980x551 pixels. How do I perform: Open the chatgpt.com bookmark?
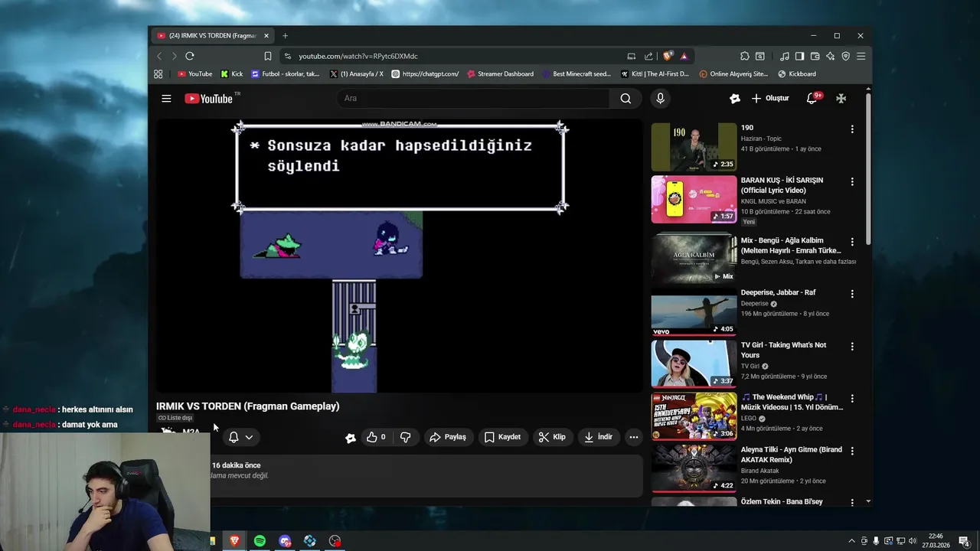[425, 74]
